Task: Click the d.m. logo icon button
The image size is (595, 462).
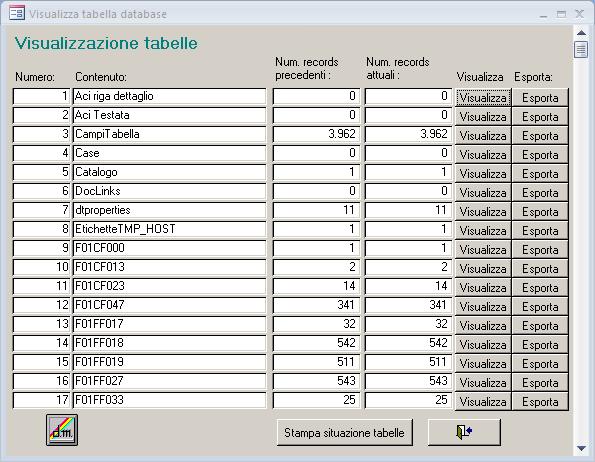Action: 62,430
